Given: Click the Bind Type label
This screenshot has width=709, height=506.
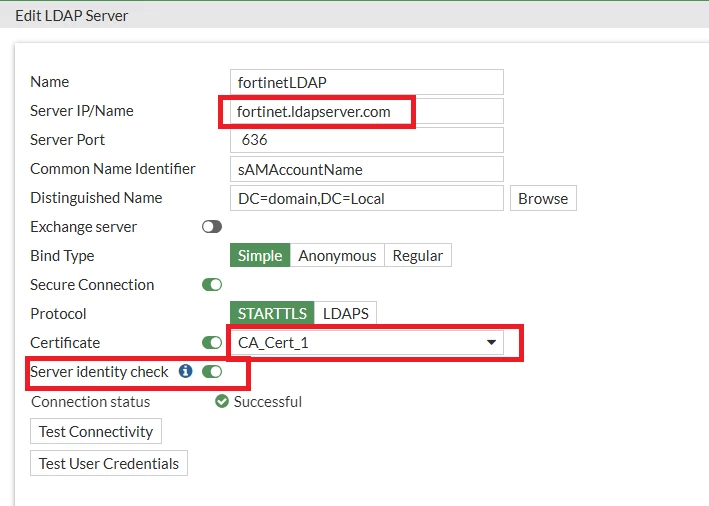Looking at the screenshot, I should 62,255.
